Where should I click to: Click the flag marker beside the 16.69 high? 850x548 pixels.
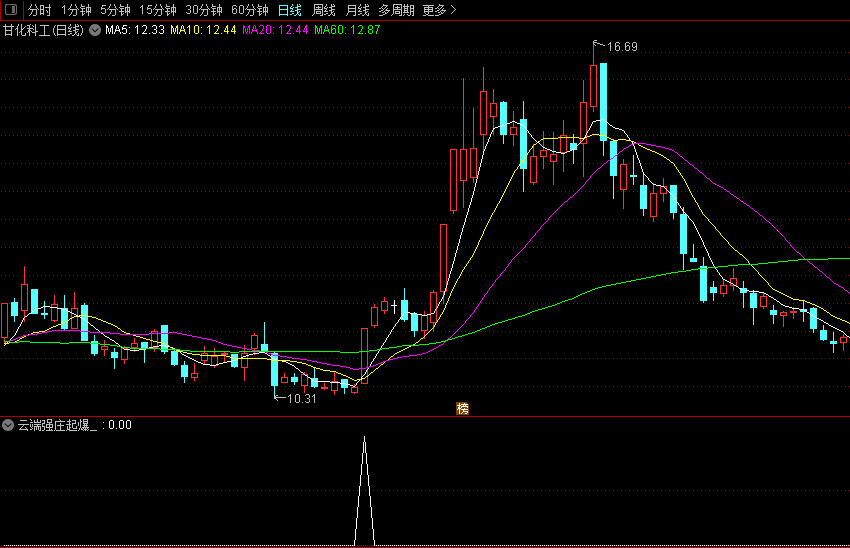[x=598, y=44]
